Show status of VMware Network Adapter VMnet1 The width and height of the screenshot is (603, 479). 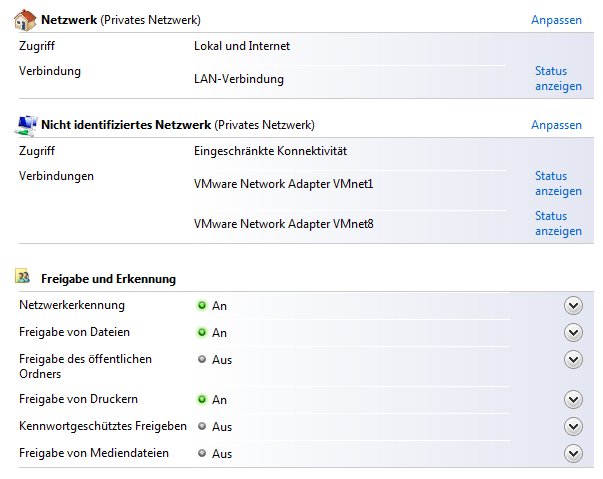click(558, 184)
